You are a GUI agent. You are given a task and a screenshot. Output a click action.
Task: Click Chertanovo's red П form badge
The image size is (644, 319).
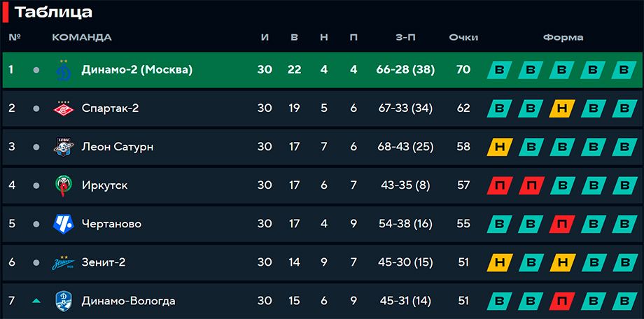562,224
